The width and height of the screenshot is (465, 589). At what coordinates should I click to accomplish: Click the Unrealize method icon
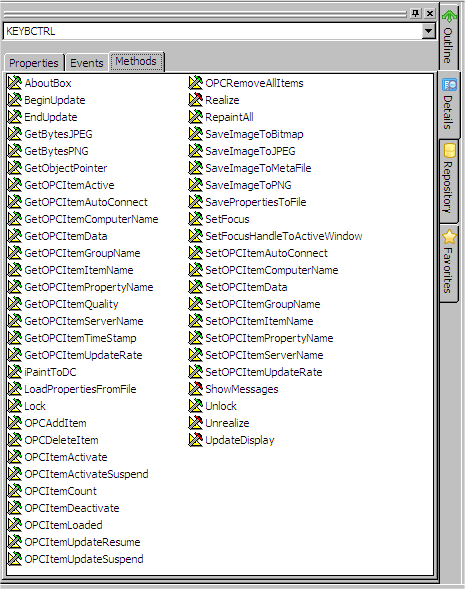pos(195,423)
